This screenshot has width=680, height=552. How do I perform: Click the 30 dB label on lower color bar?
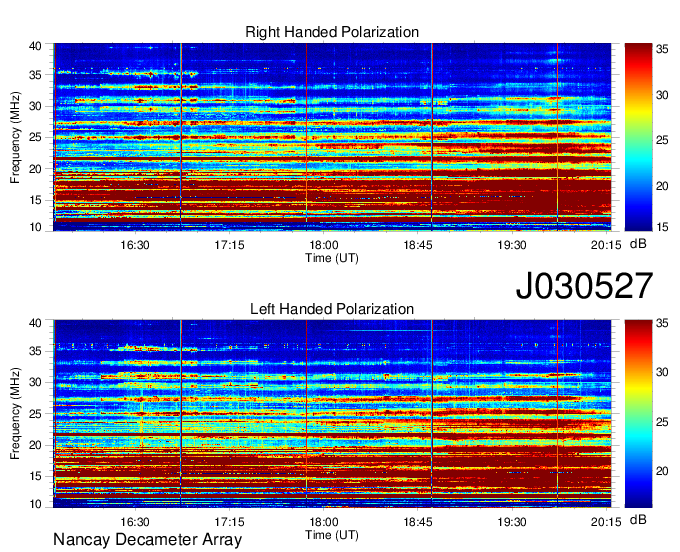pyautogui.click(x=662, y=372)
